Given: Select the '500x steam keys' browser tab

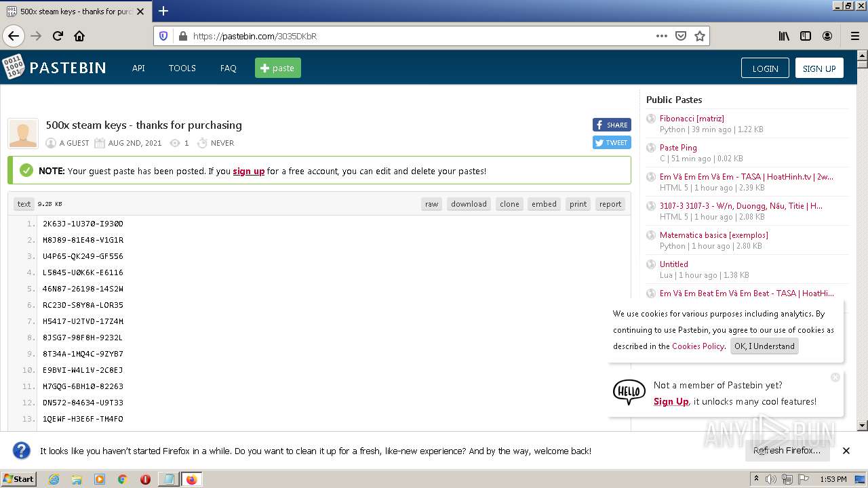Looking at the screenshot, I should (x=75, y=12).
